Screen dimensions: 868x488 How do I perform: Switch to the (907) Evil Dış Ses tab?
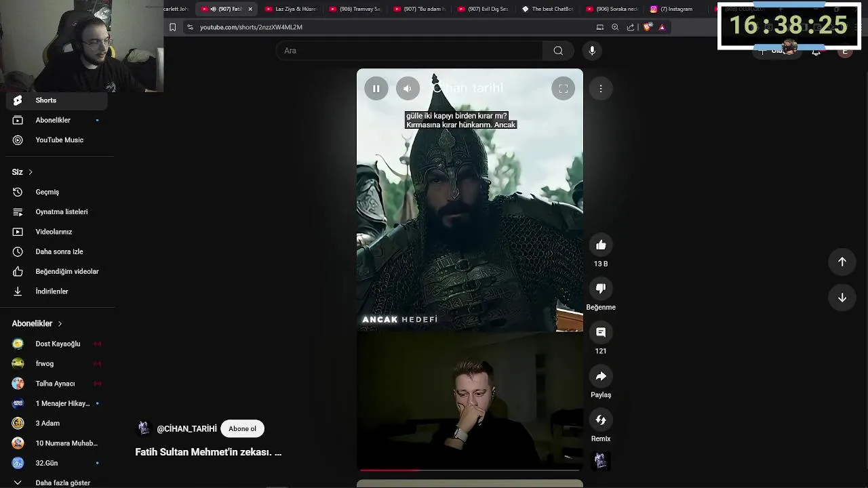(x=484, y=9)
